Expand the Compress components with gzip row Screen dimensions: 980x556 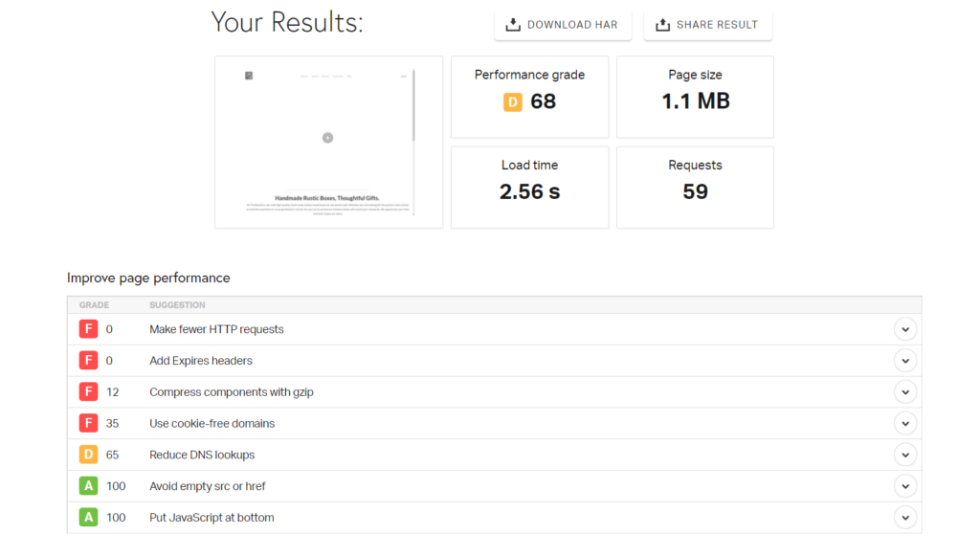905,391
